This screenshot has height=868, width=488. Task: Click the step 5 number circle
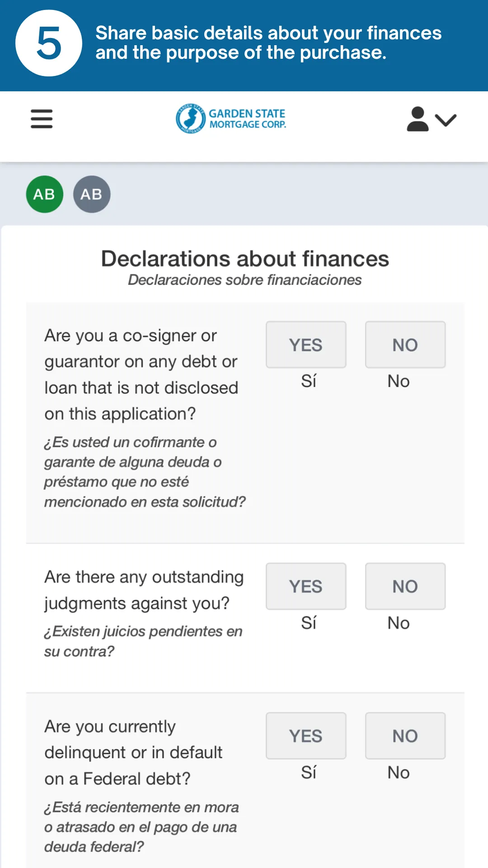(x=49, y=43)
